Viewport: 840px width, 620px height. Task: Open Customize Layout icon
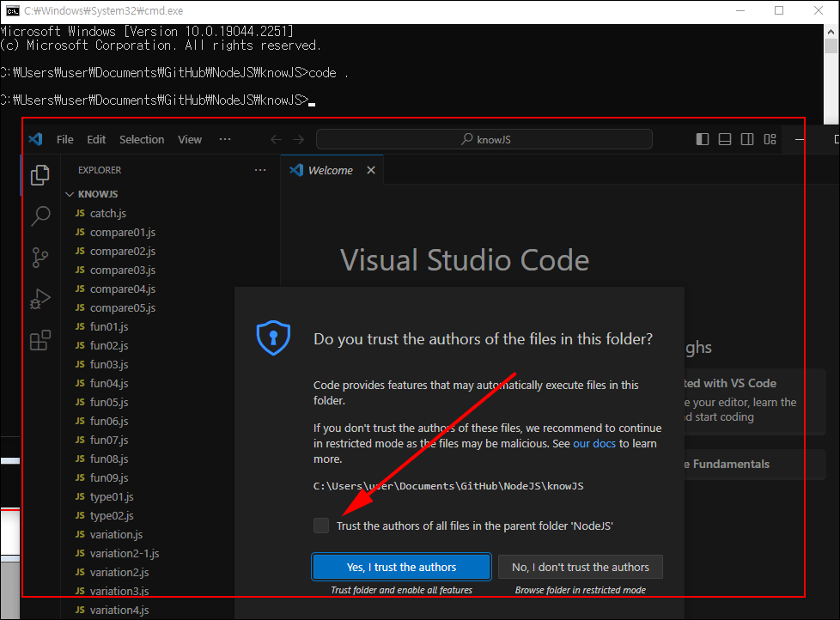click(770, 139)
